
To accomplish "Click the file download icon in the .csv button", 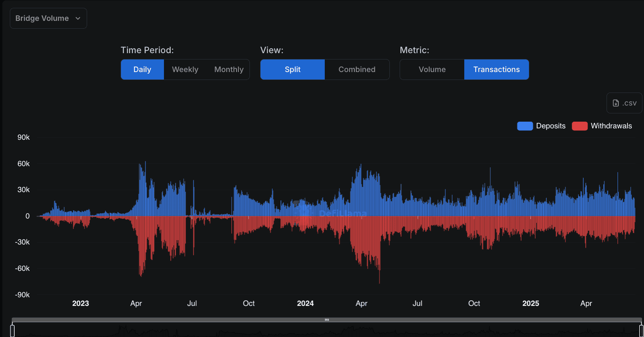I will coord(616,103).
